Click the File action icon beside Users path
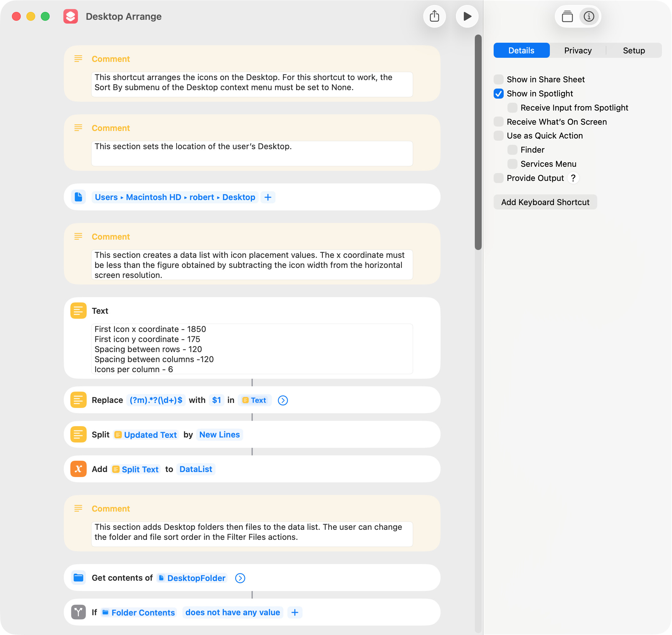Image resolution: width=672 pixels, height=635 pixels. [x=78, y=197]
